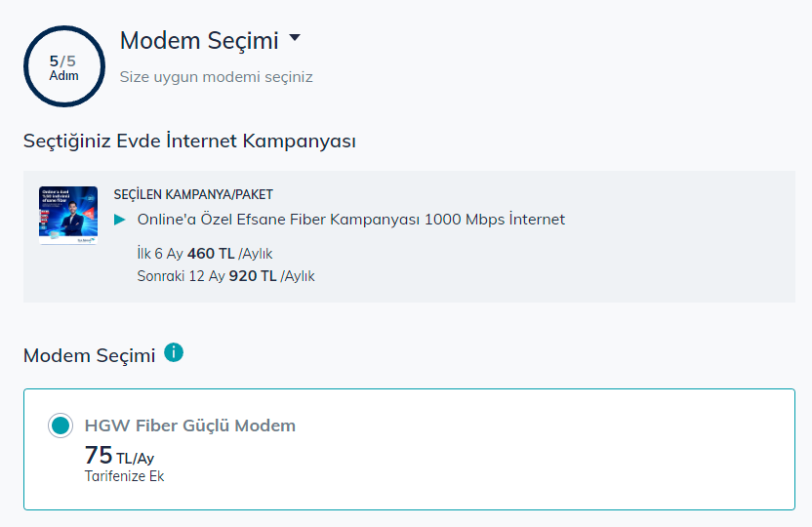Click the 5/5 Adım step progress circle

[x=63, y=66]
